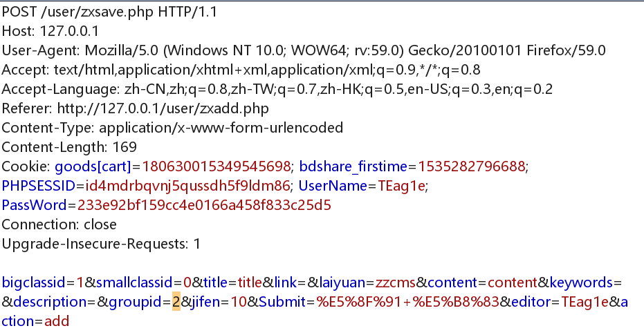This screenshot has height=335, width=644.
Task: Click the editor parameter value TEag1e
Action: (x=585, y=303)
